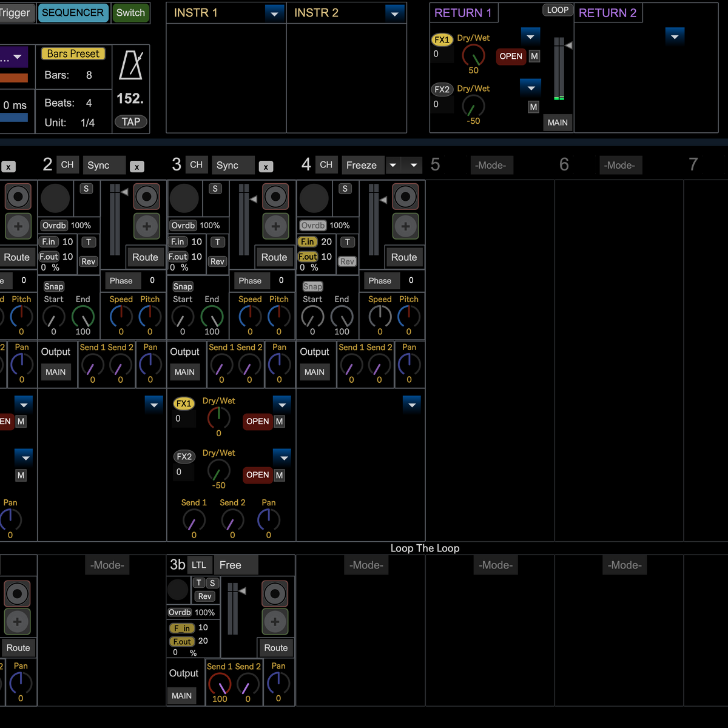The image size is (728, 728).
Task: Open the INSTR 1 dropdown
Action: 275,13
